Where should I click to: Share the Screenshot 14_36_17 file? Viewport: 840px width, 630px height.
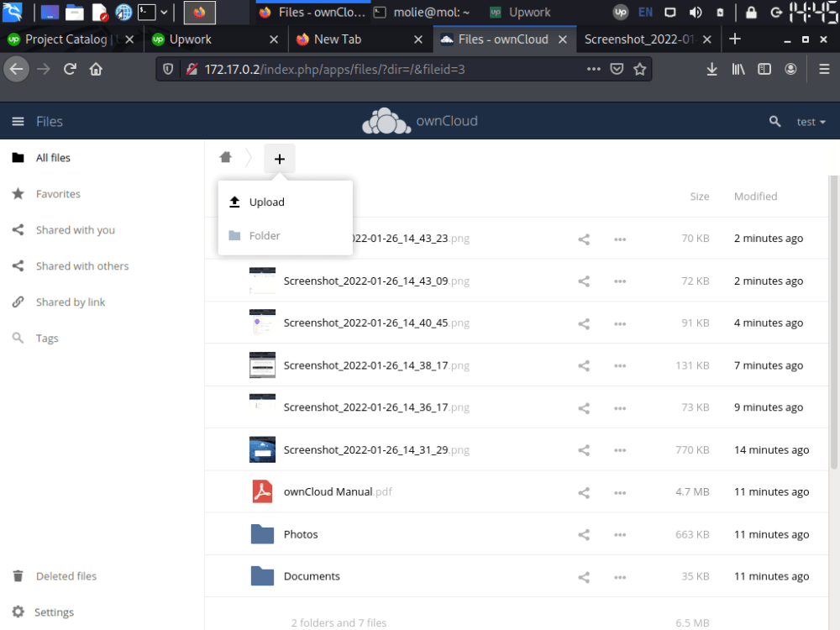point(584,408)
